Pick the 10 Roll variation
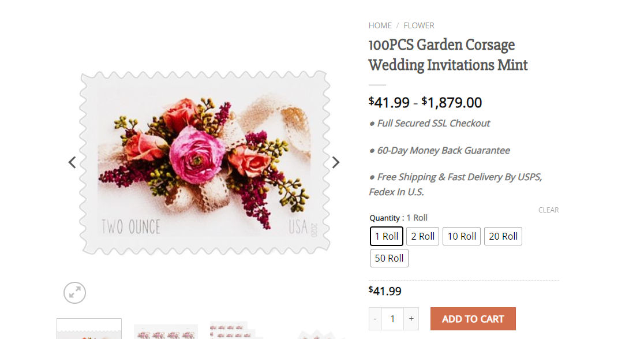This screenshot has width=644, height=339. (462, 236)
